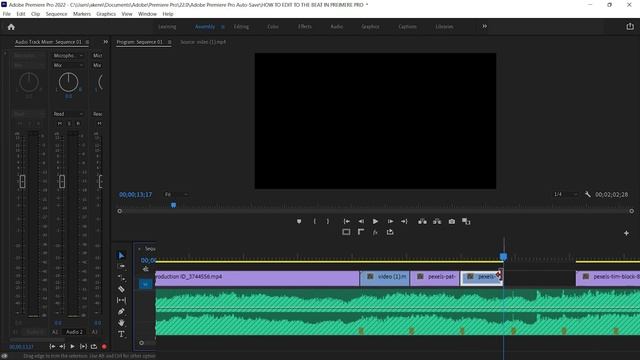
Task: Select the Slip tool
Action: click(x=121, y=300)
